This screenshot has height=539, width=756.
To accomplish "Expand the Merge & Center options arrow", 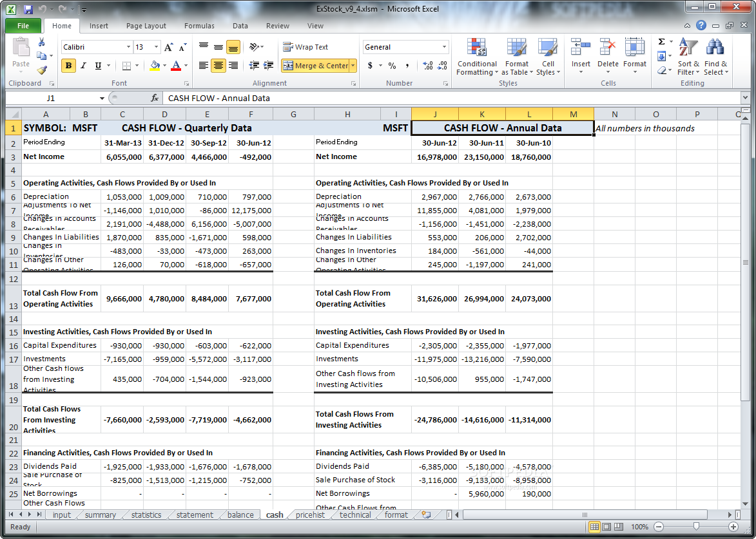I will point(353,66).
